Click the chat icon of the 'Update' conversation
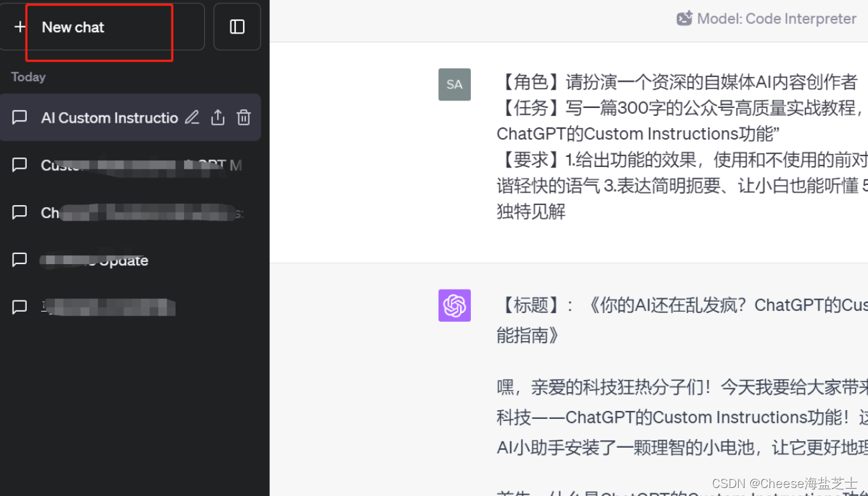The width and height of the screenshot is (868, 496). (20, 259)
